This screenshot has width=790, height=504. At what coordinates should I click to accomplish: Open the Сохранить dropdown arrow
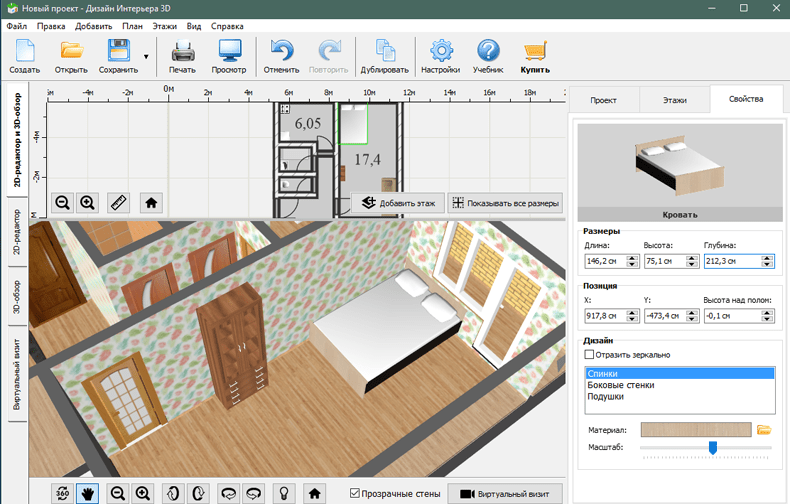pos(146,57)
